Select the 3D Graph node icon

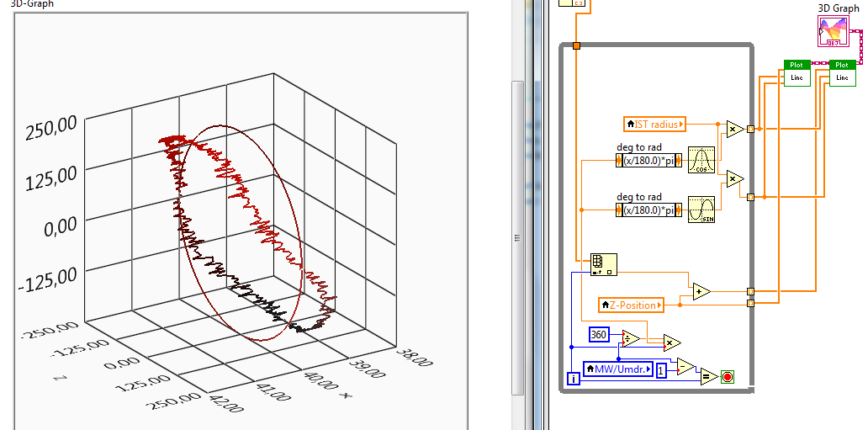coord(834,31)
